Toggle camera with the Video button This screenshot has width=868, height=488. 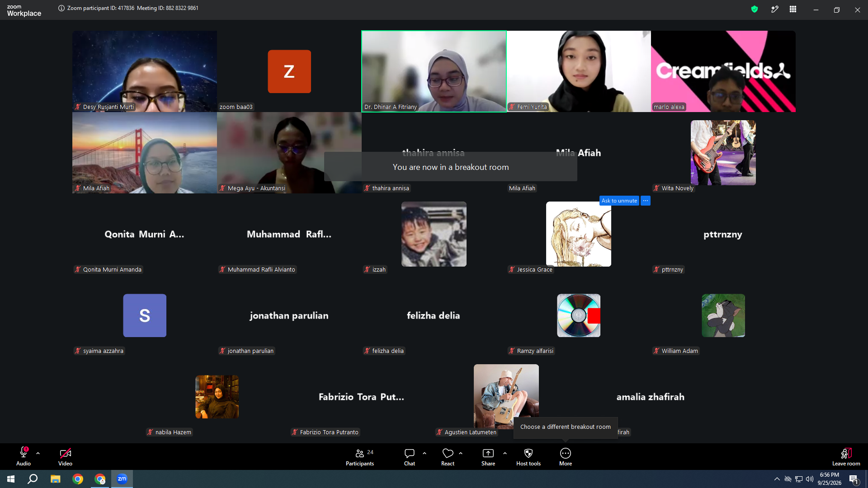click(x=65, y=457)
